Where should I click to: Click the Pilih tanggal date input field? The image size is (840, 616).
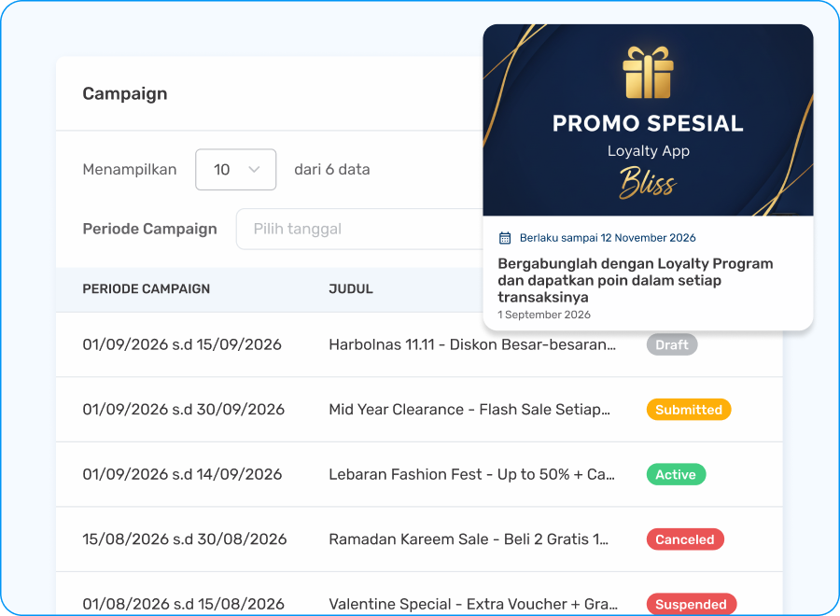point(359,230)
